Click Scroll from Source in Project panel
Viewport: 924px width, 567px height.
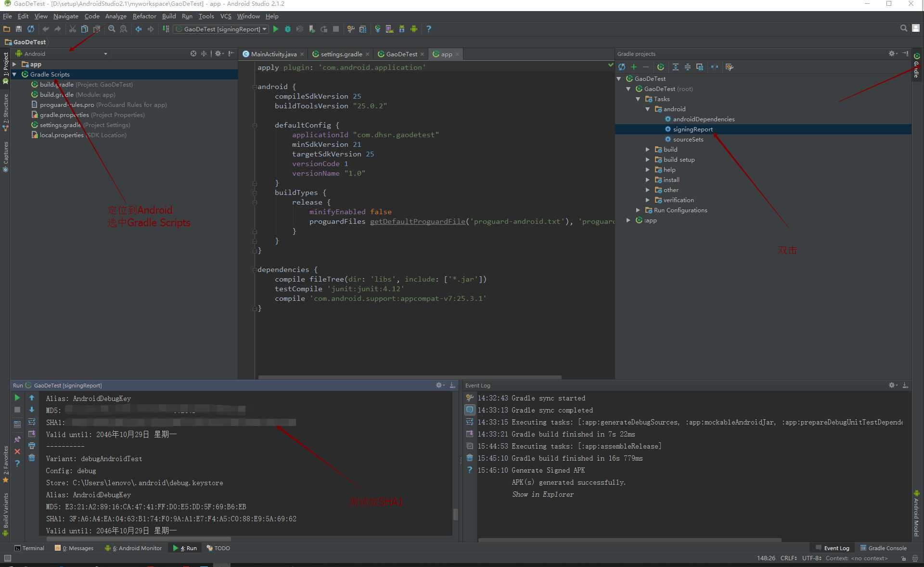pyautogui.click(x=193, y=53)
